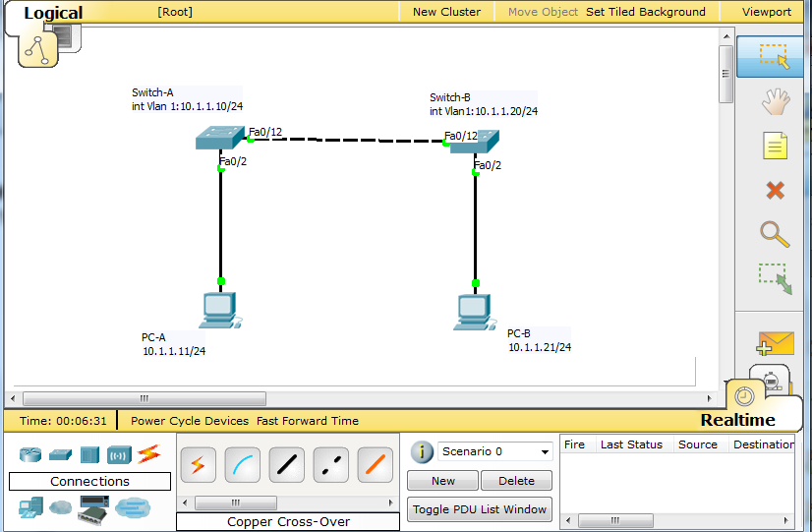Open the PC-B computer icon
Viewport: 812px width, 532px height.
point(475,313)
